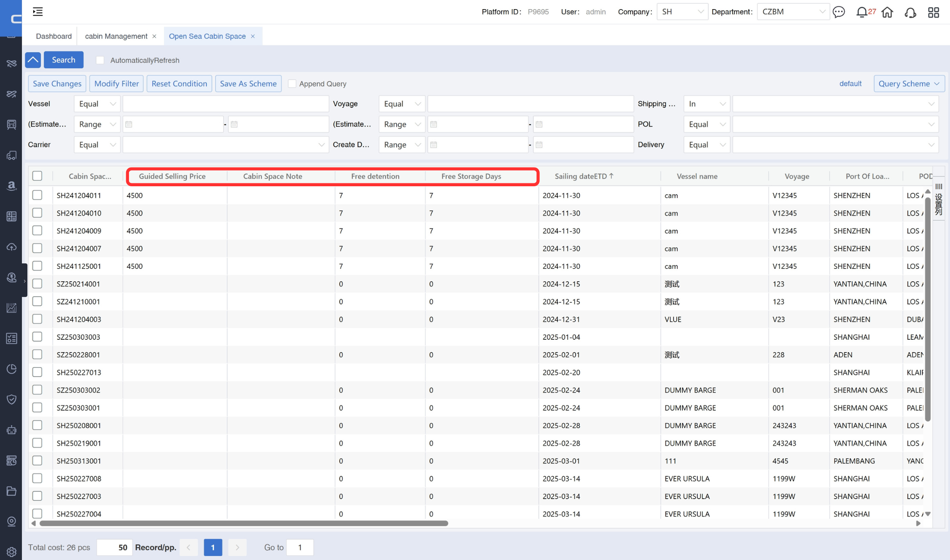Open the folder sidebar icon
This screenshot has width=950, height=560.
(11, 491)
